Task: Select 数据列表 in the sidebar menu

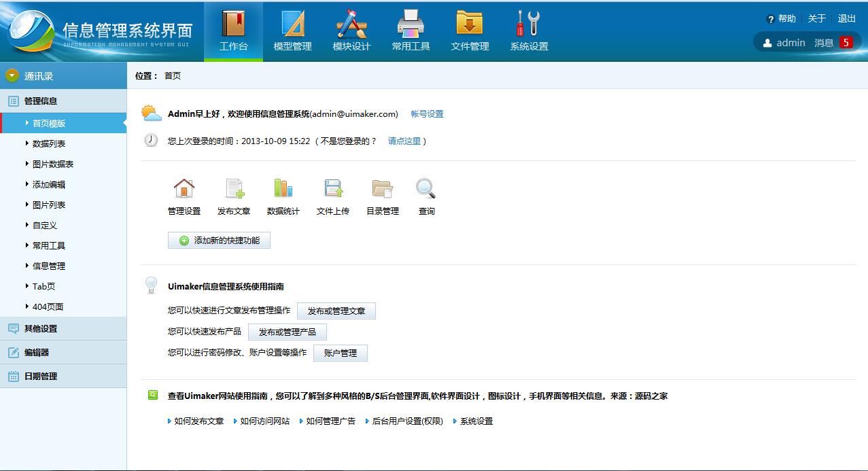Action: (x=49, y=143)
